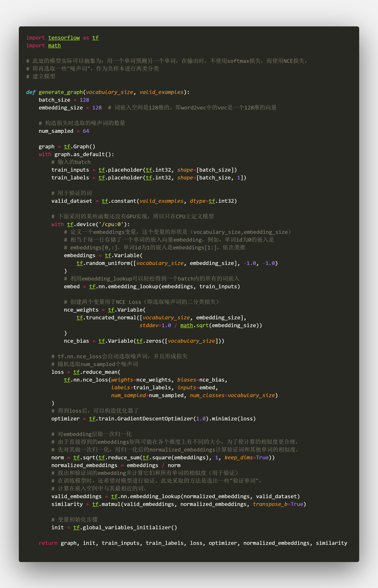Screen dimensions: 378x588
Task: Click the 'labels=train_labels, inputs=embed,' line
Action: click(164, 388)
